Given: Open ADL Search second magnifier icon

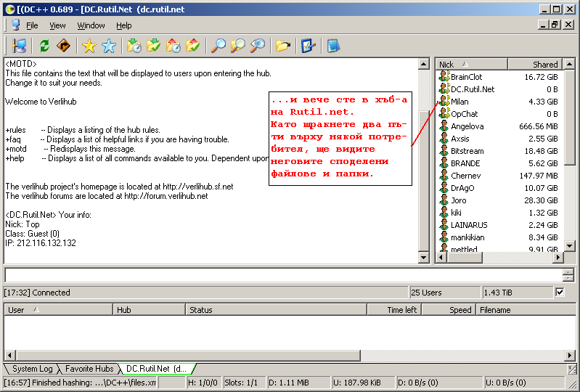Looking at the screenshot, I should tap(238, 46).
